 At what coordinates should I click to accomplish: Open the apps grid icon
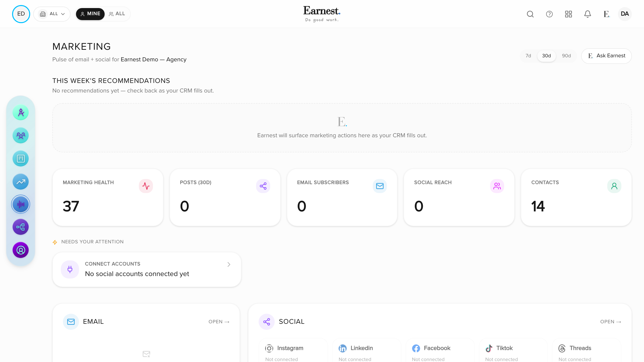[x=568, y=14]
